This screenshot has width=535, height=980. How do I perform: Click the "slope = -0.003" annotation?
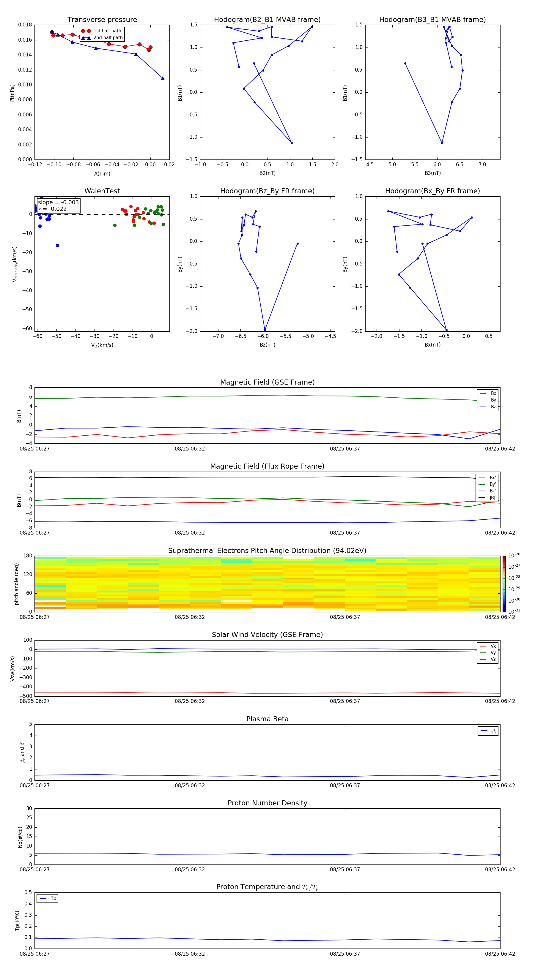tap(58, 203)
